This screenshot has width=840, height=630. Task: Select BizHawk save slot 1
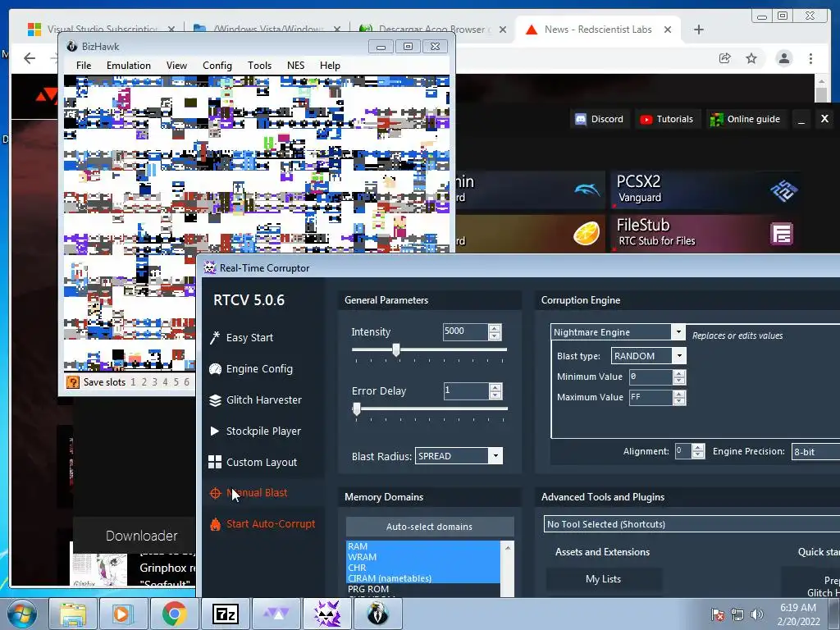133,382
